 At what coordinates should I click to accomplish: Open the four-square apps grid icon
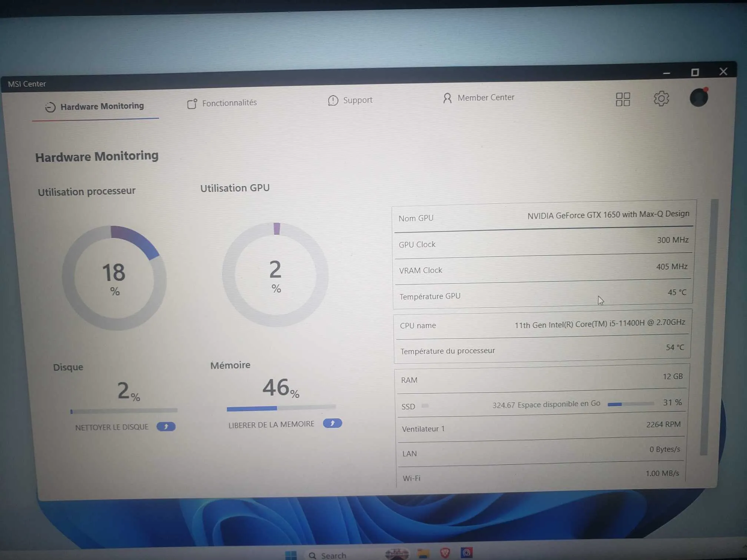pyautogui.click(x=623, y=99)
